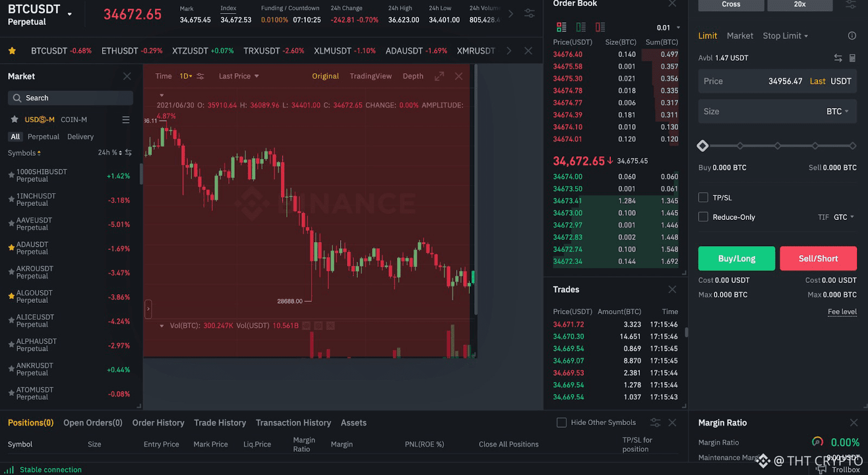Close the chart panel
The width and height of the screenshot is (868, 475).
(459, 76)
